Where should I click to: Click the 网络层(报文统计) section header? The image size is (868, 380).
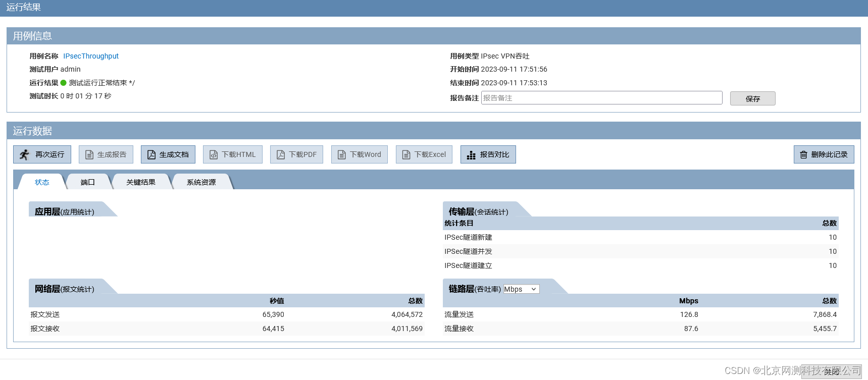(65, 289)
